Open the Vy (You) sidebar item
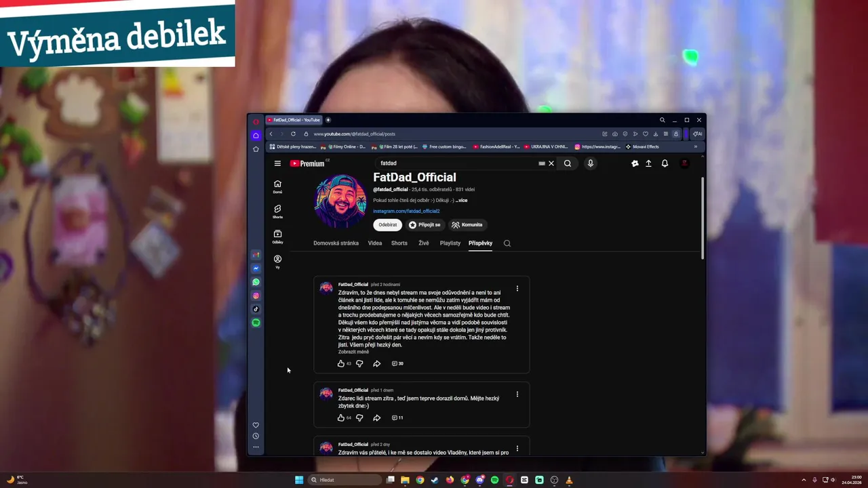The width and height of the screenshot is (868, 488). tap(277, 262)
